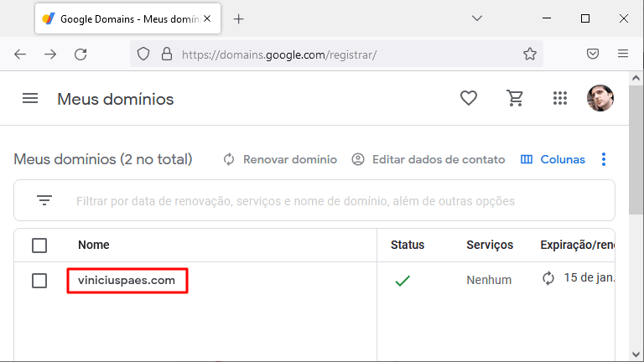This screenshot has width=644, height=362.
Task: Go back with the browser back arrow
Action: pyautogui.click(x=20, y=54)
